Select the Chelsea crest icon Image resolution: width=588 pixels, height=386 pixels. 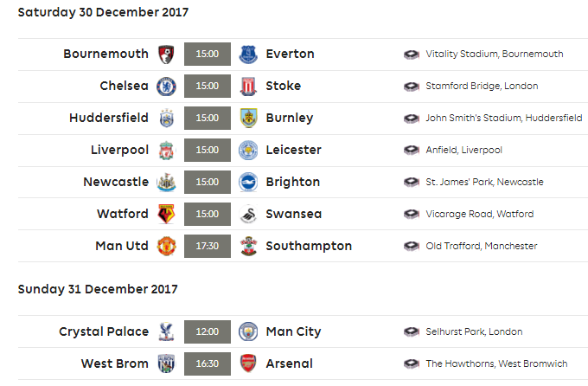tap(166, 86)
